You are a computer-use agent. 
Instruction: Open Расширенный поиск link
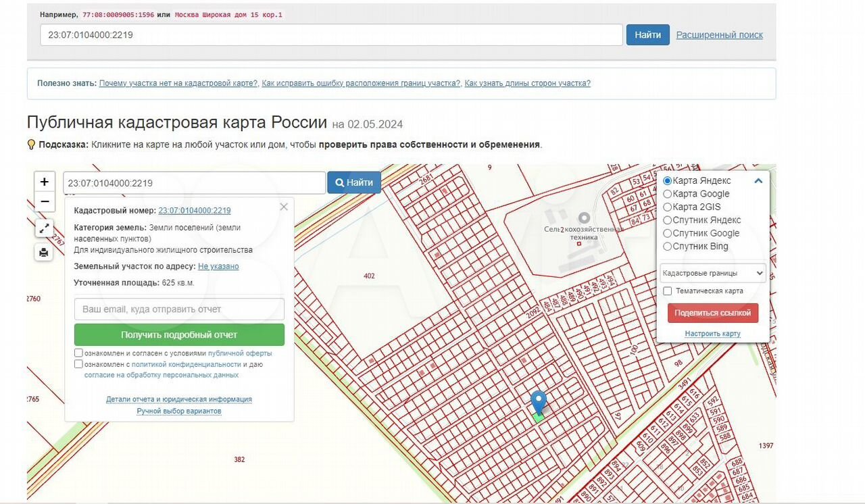point(719,35)
